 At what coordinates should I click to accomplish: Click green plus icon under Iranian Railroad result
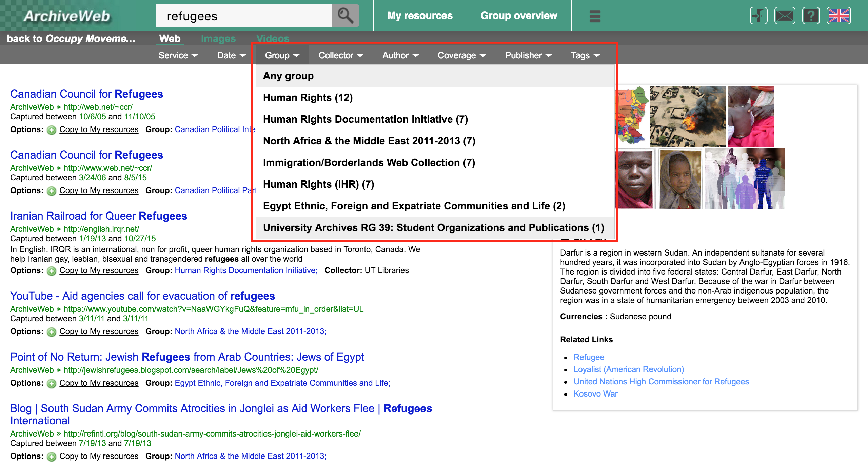tap(52, 271)
